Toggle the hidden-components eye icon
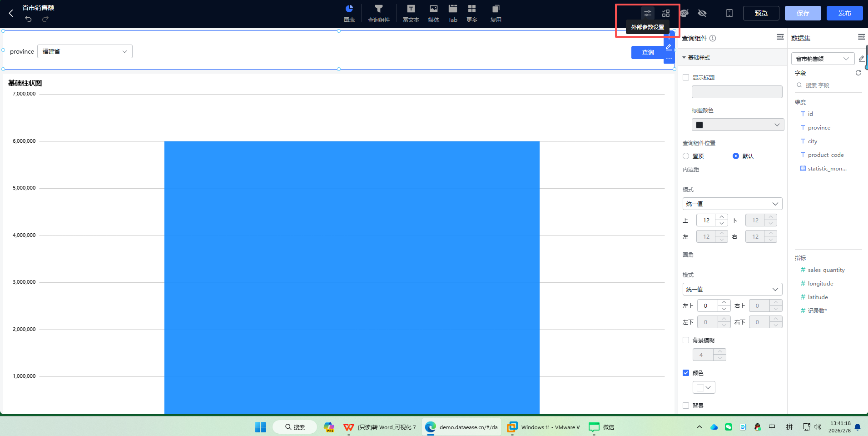 702,13
